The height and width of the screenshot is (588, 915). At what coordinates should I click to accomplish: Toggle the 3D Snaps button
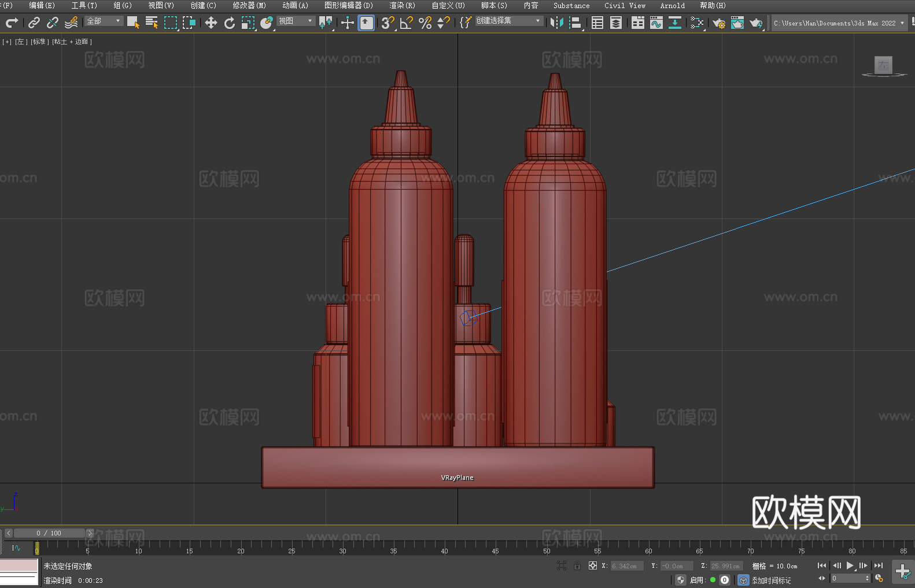pos(388,23)
